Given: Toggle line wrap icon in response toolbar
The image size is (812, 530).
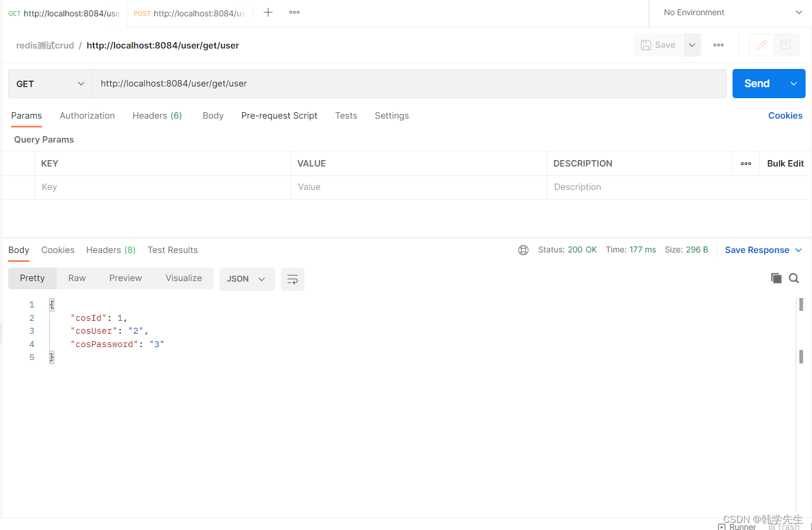Looking at the screenshot, I should click(x=293, y=279).
